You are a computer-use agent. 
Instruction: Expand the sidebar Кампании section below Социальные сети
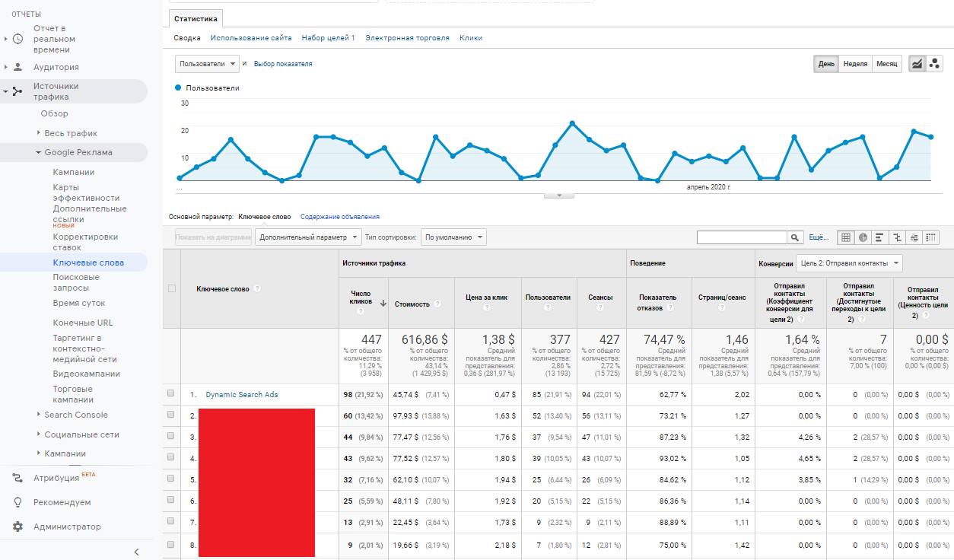[39, 453]
